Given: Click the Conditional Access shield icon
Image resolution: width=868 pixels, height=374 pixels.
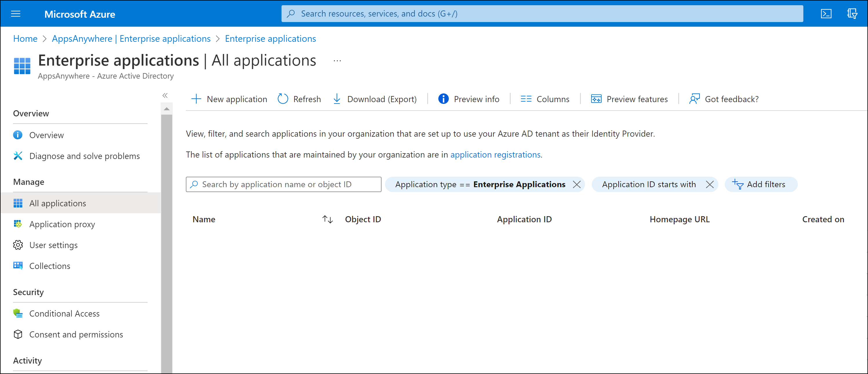Looking at the screenshot, I should tap(18, 313).
